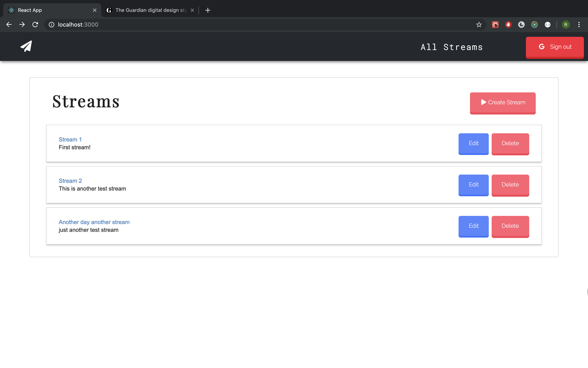Edit Stream 1
Image resolution: width=588 pixels, height=368 pixels.
click(x=473, y=144)
